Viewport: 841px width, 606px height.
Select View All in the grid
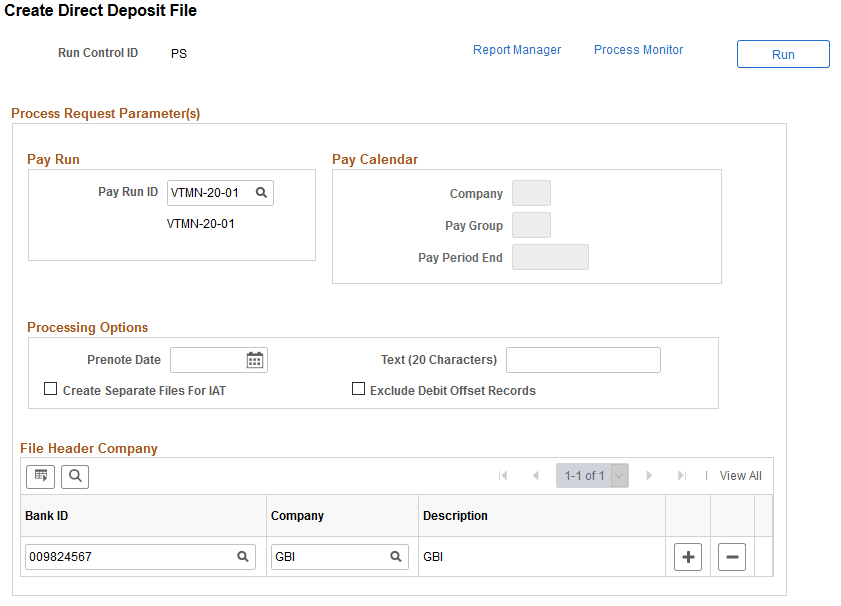click(x=740, y=476)
